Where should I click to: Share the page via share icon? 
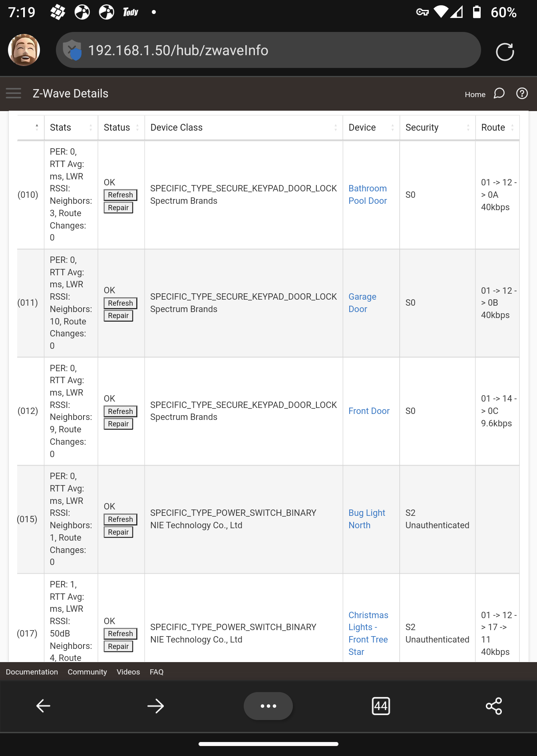tap(494, 706)
